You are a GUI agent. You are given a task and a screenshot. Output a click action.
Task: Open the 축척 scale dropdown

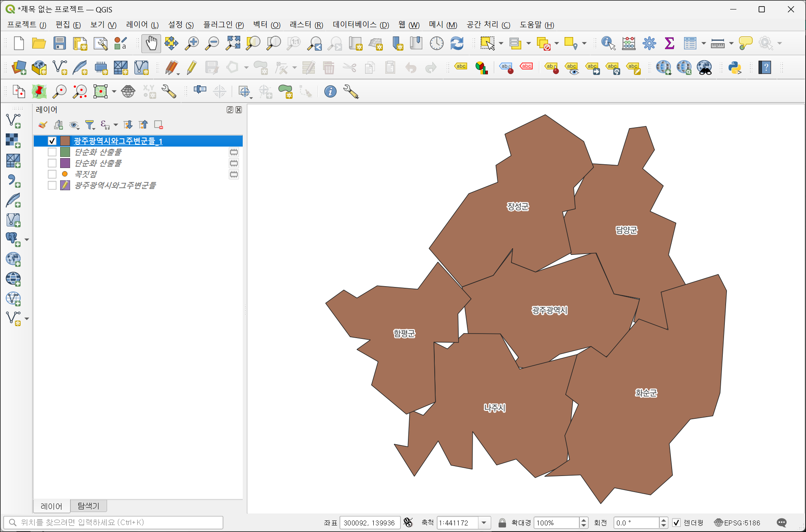coord(484,523)
